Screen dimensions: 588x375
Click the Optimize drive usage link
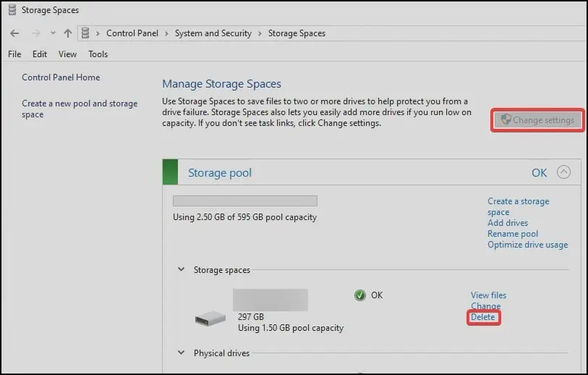pyautogui.click(x=527, y=245)
